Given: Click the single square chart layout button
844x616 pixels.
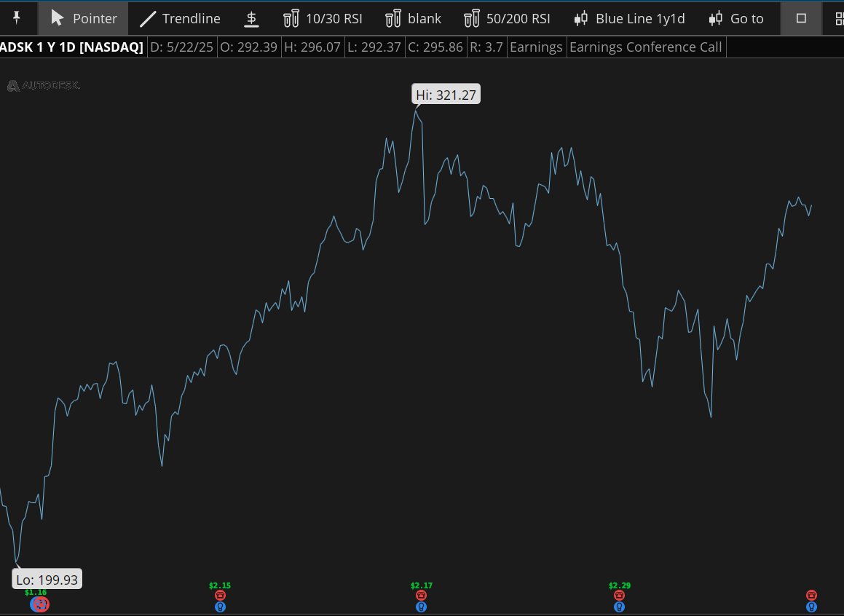Looking at the screenshot, I should pos(801,18).
